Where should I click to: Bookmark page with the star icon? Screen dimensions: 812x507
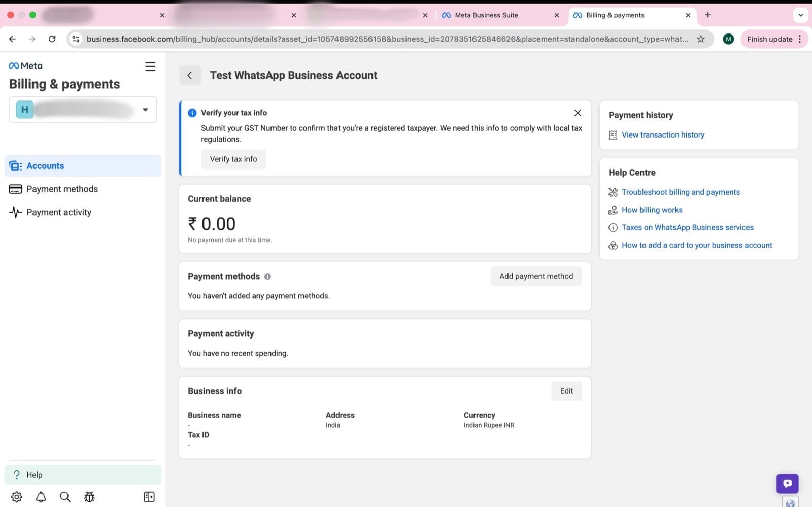tap(701, 39)
